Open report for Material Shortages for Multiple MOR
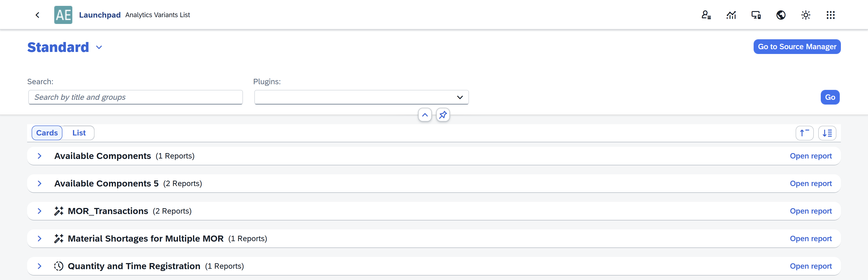 click(x=811, y=238)
